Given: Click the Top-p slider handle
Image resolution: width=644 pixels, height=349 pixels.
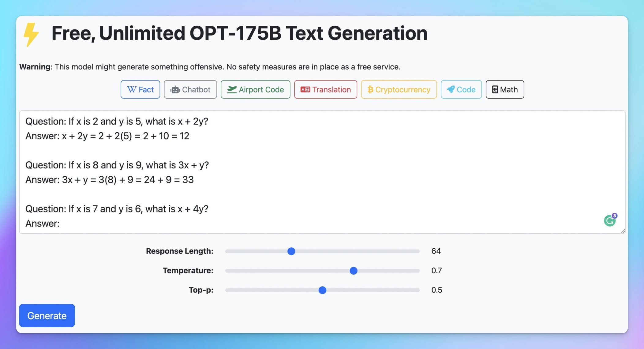Looking at the screenshot, I should coord(322,290).
